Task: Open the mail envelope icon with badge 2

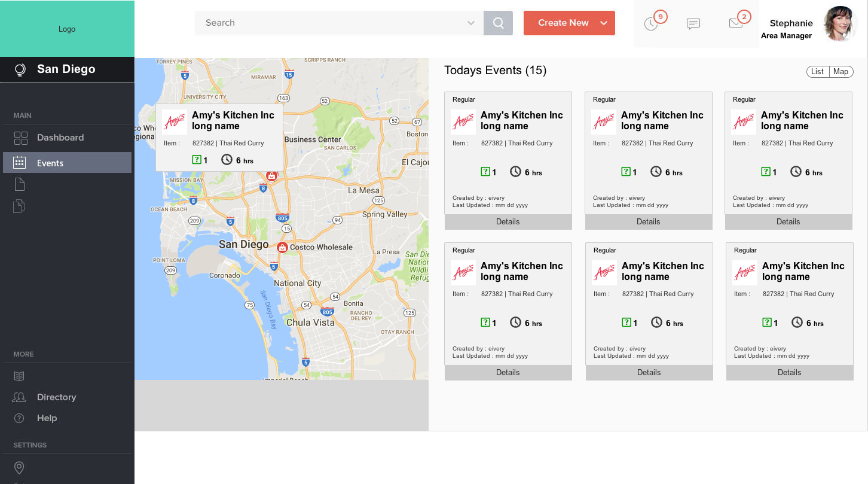Action: (x=736, y=23)
